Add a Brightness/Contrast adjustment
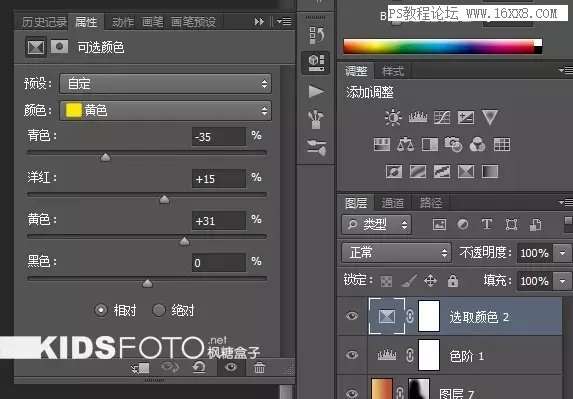The height and width of the screenshot is (399, 573). click(393, 118)
